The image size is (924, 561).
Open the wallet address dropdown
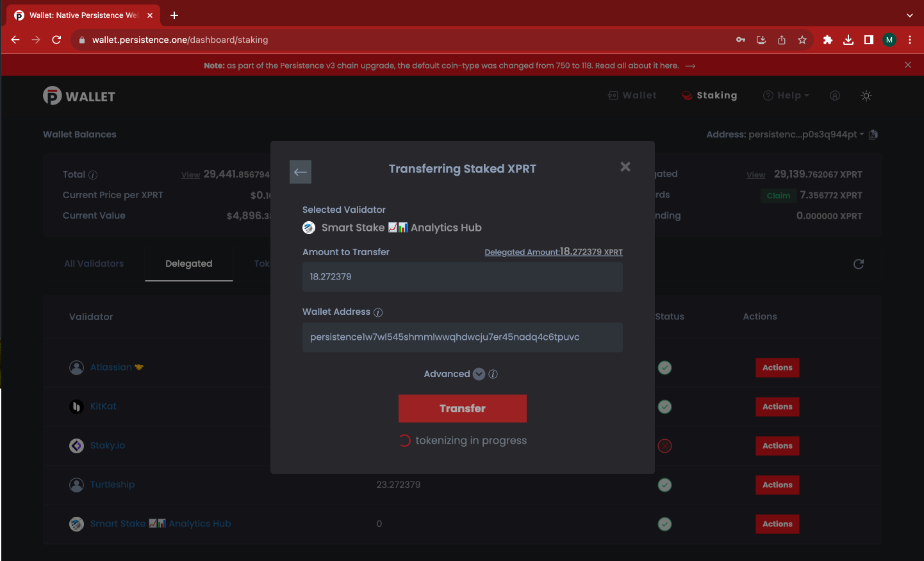point(861,135)
